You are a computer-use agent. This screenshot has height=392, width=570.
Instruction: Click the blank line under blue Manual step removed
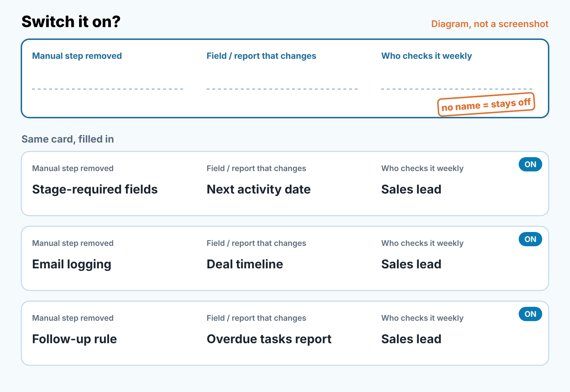point(108,89)
